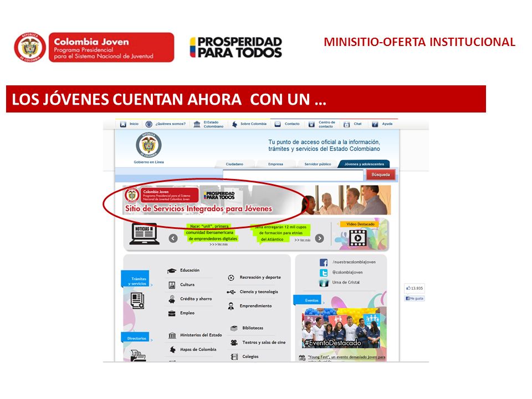
Task: Switch to the Ciudadano tab
Action: [x=234, y=164]
